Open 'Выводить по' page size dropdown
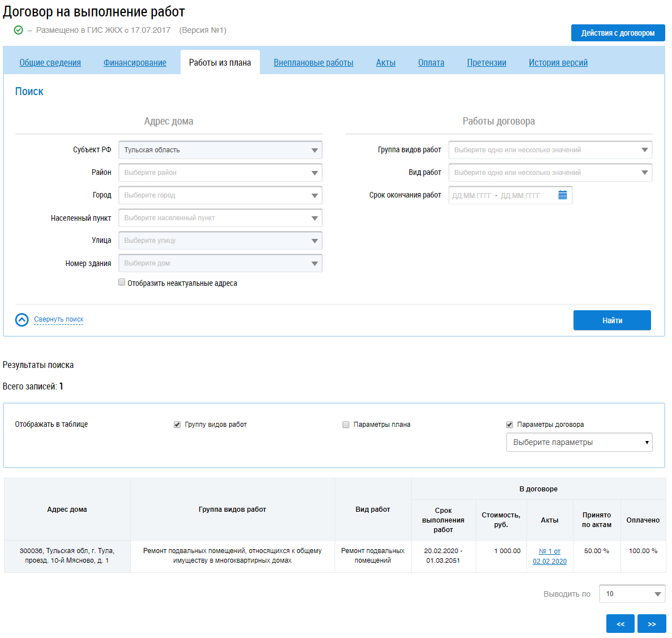672x638 pixels. [632, 594]
